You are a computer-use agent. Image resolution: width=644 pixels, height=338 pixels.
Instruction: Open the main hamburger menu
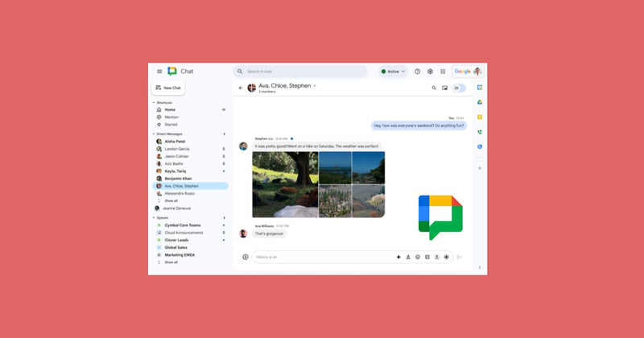point(159,72)
